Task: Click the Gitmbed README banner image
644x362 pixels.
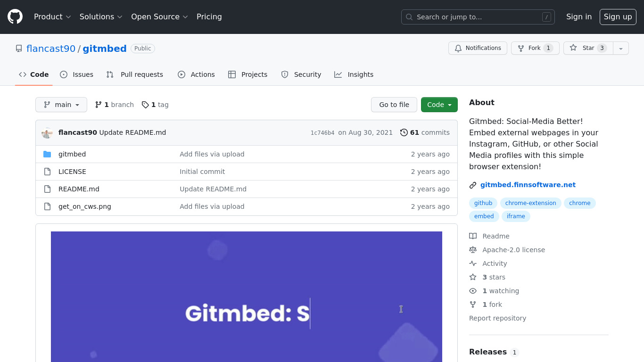Action: click(247, 296)
